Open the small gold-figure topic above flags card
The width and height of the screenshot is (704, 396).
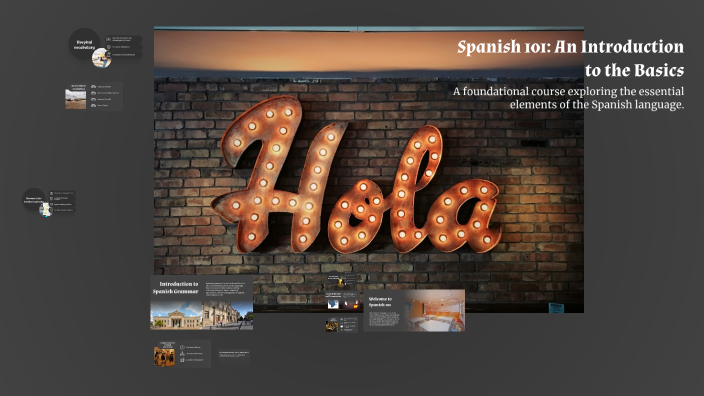point(341,280)
